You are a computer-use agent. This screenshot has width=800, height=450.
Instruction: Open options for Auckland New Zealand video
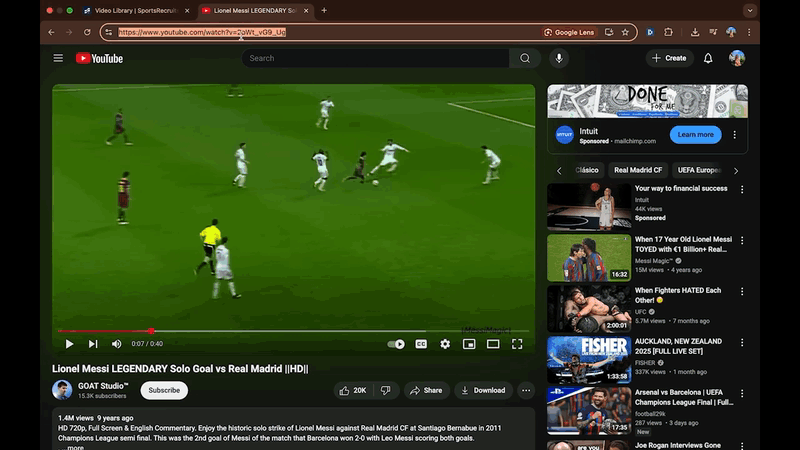click(x=742, y=342)
